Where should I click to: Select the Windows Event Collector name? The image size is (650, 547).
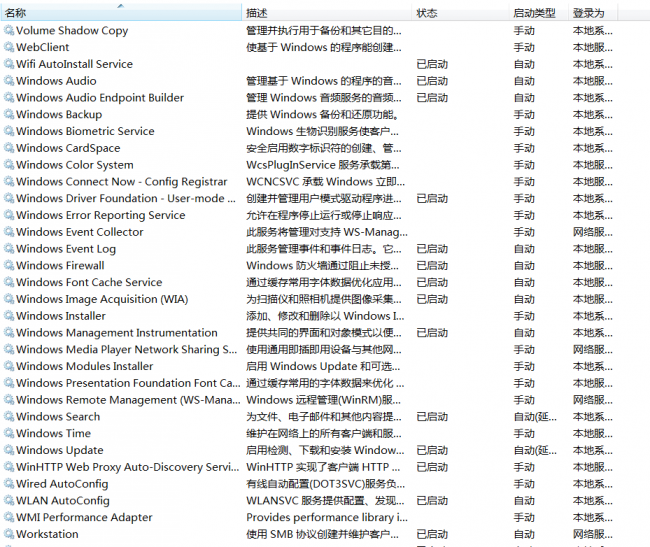point(80,232)
